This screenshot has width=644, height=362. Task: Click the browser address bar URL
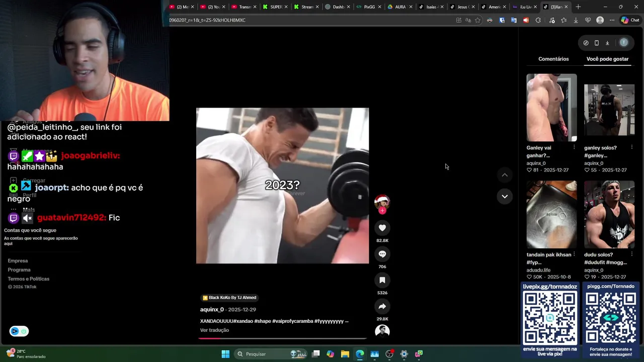pyautogui.click(x=207, y=20)
